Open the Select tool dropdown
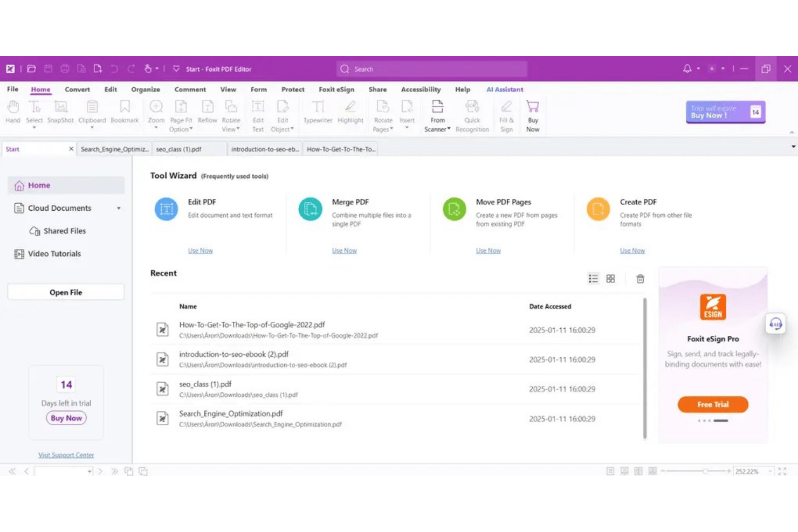 [34, 128]
